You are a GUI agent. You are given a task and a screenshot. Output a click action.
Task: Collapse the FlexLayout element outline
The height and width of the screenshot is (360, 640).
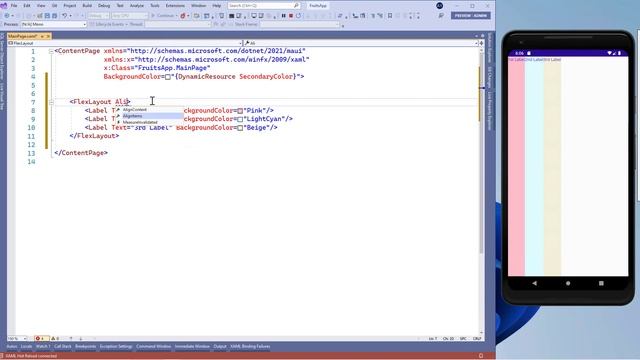coord(51,102)
